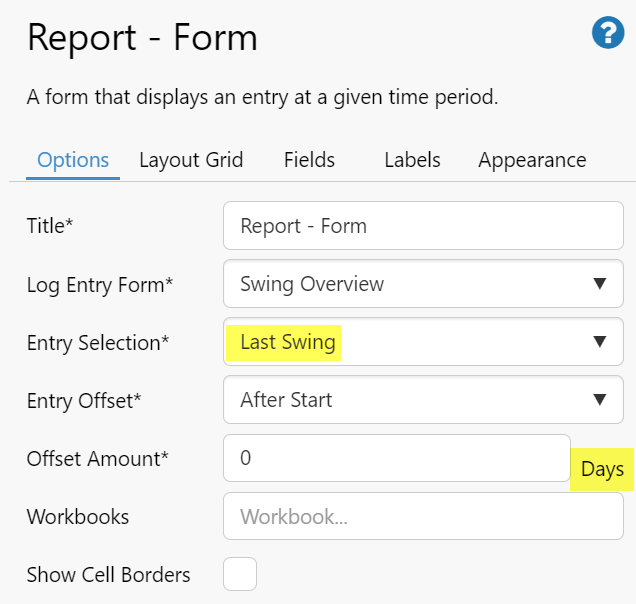This screenshot has height=604, width=636.
Task: Click the Workbooks field label
Action: click(x=78, y=517)
